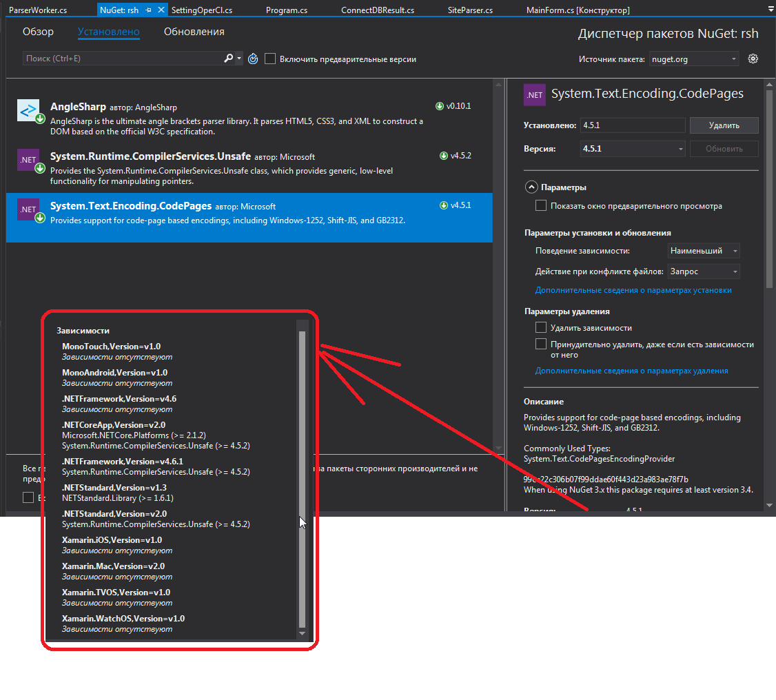Click the refresh packages icon
Viewport: 776px width, 700px height.
(x=253, y=59)
